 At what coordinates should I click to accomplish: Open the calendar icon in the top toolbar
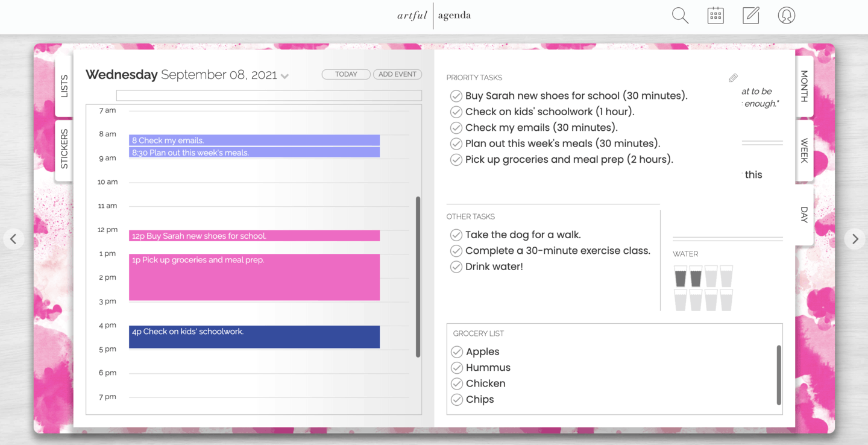point(715,15)
